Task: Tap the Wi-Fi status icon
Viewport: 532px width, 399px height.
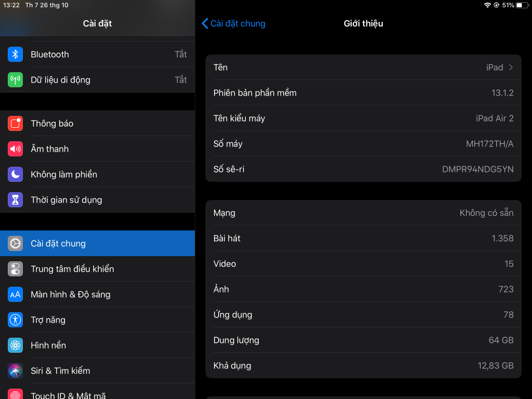Action: coord(487,5)
